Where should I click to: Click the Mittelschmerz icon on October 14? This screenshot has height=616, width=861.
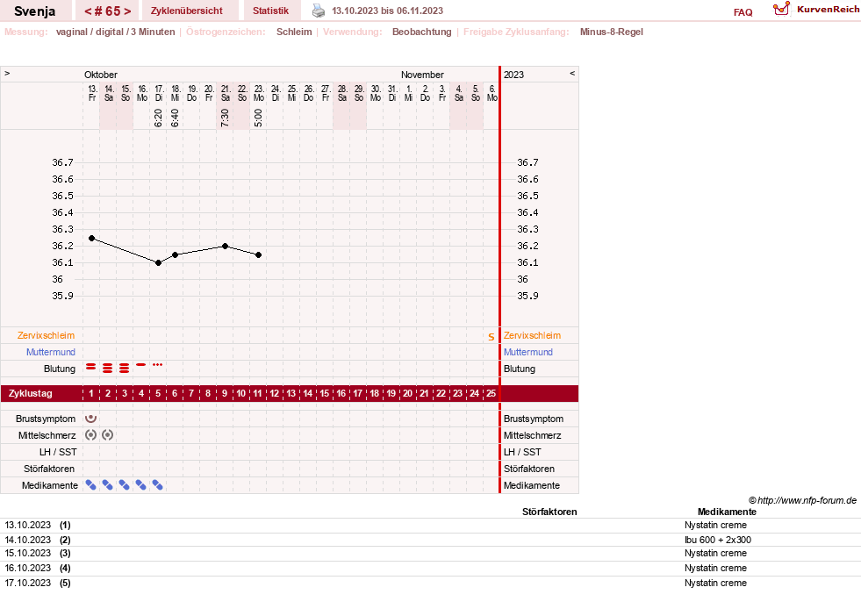pos(108,435)
